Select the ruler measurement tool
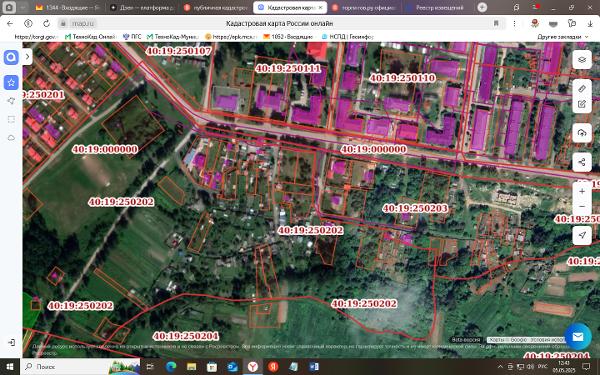The width and height of the screenshot is (600, 375). click(x=582, y=89)
